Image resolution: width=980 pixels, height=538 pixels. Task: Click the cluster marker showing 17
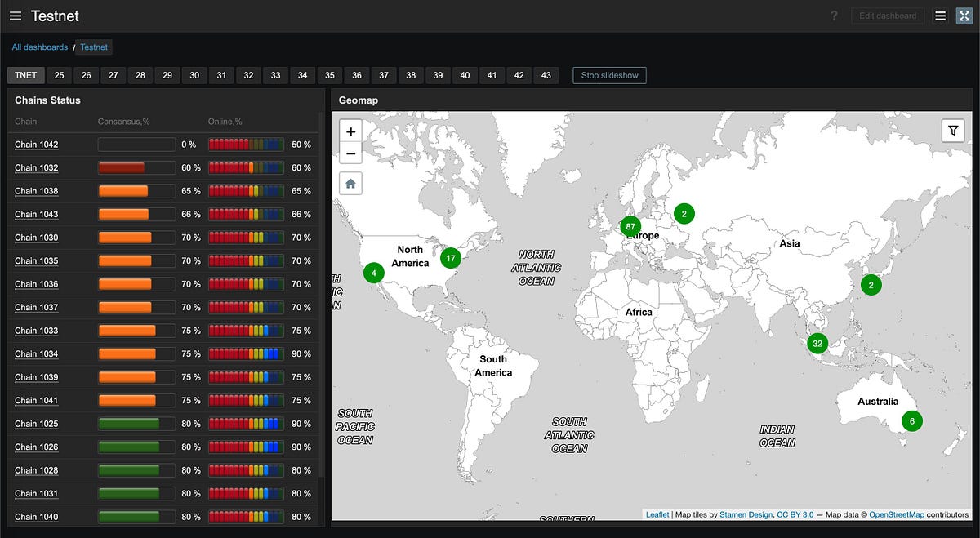click(450, 258)
